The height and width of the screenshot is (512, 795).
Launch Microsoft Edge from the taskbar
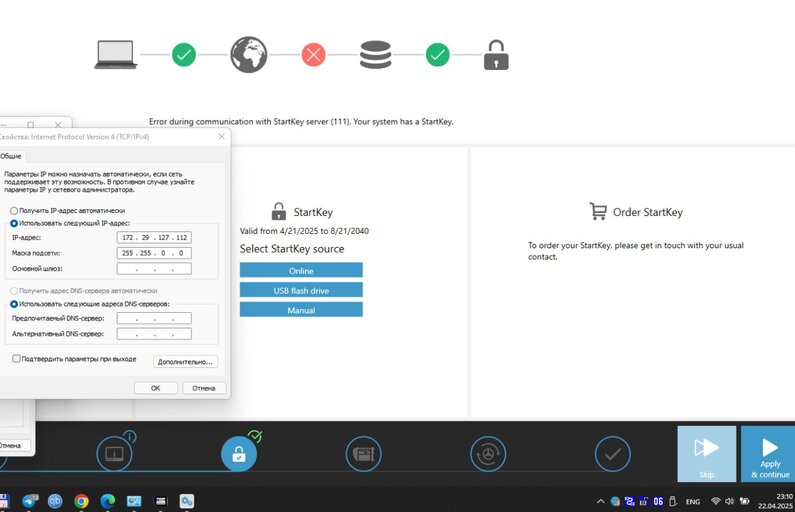(x=107, y=501)
